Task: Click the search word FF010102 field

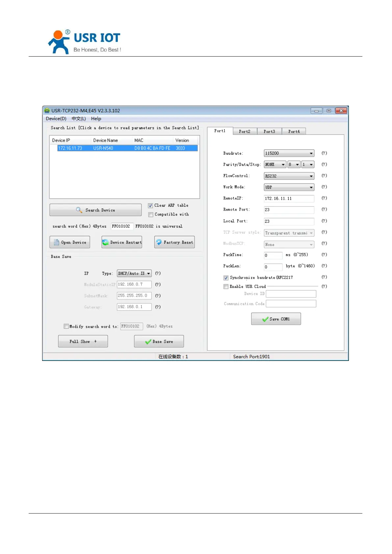Action: click(122, 226)
